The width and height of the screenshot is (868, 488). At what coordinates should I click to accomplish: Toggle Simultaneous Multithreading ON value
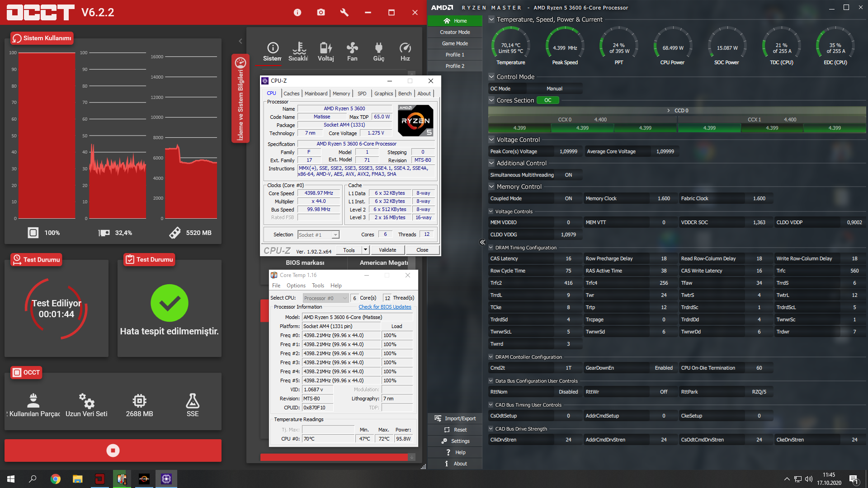pos(568,175)
